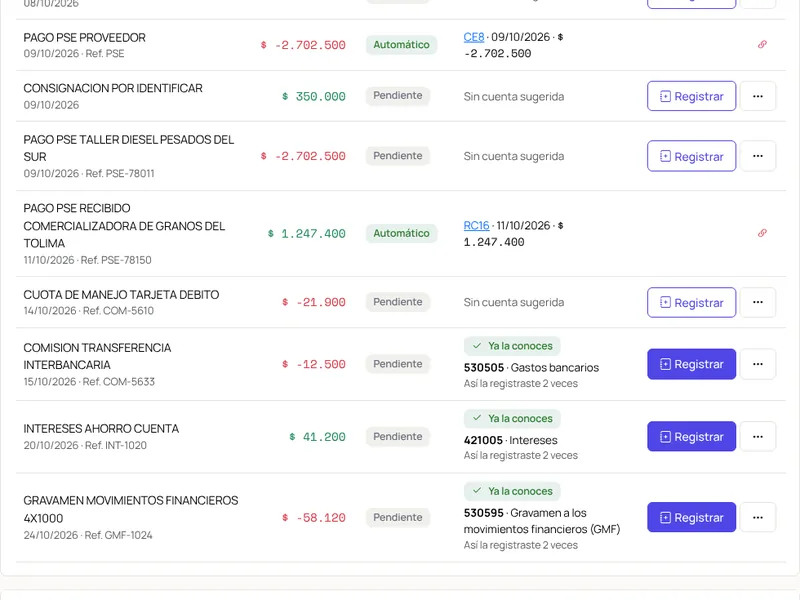
Task: Click Pendiente status of COMISION TRANSFERENCIA
Action: [397, 364]
